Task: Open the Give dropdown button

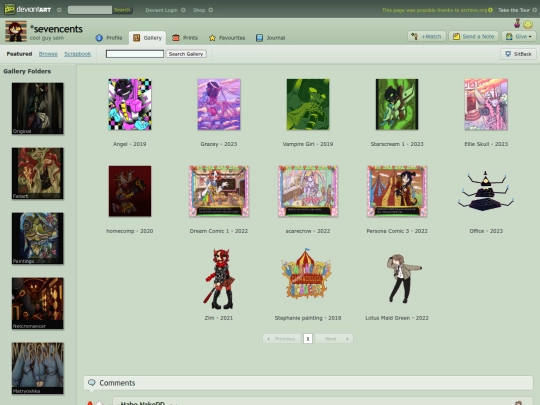Action: pyautogui.click(x=519, y=36)
